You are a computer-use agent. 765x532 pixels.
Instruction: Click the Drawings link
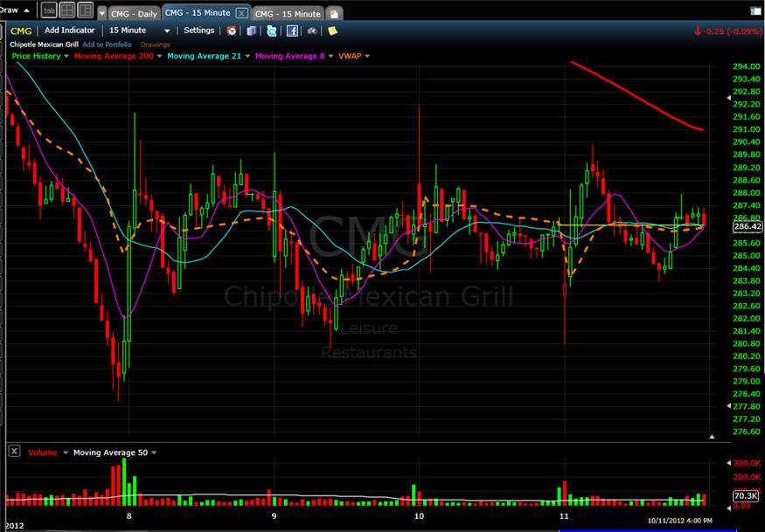(155, 45)
